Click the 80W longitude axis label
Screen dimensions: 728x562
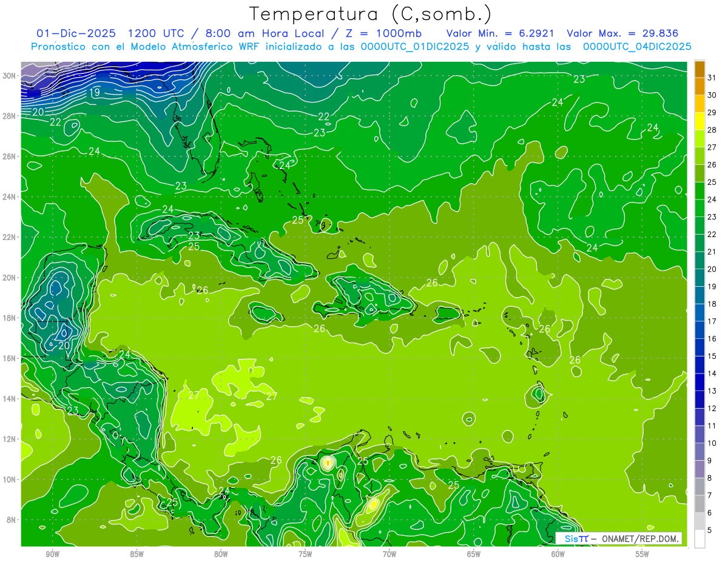[x=221, y=555]
